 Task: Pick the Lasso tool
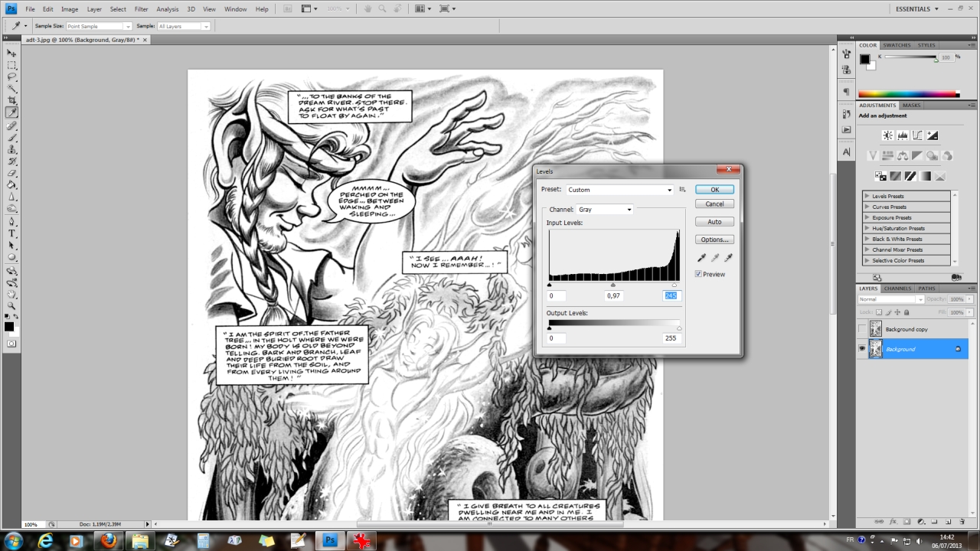pyautogui.click(x=12, y=77)
